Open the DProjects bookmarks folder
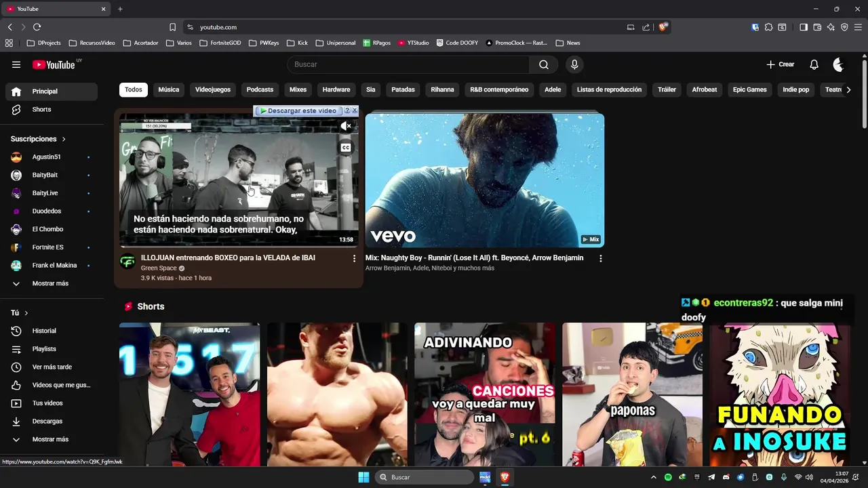The width and height of the screenshot is (868, 488). click(43, 43)
